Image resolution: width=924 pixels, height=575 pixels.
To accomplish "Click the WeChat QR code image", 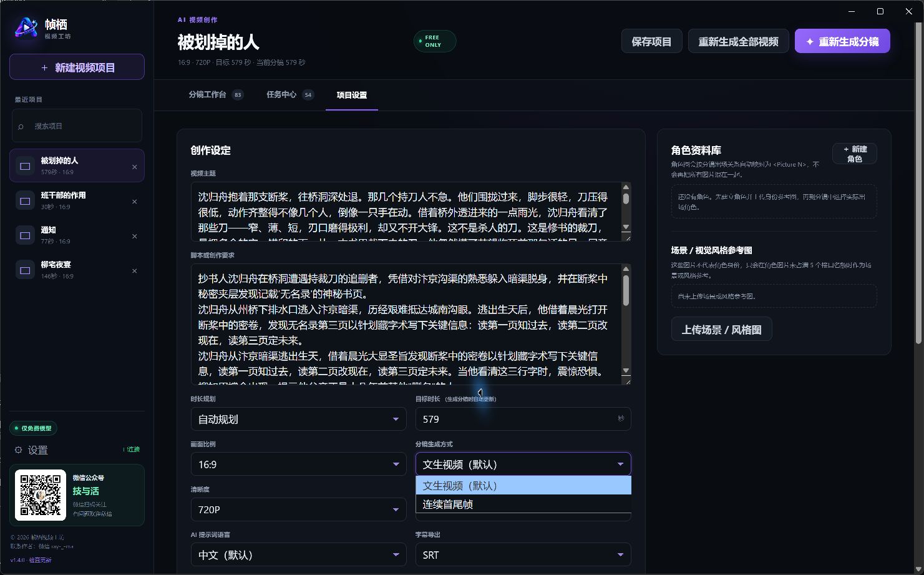I will (41, 495).
